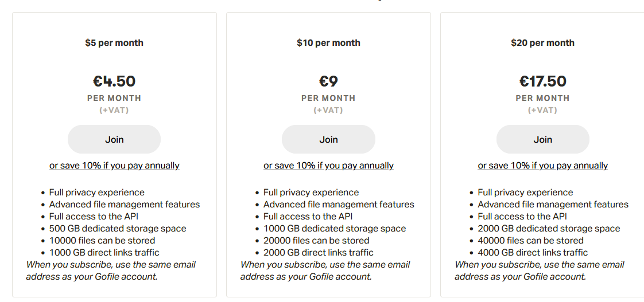The height and width of the screenshot is (302, 644).
Task: Click "2000 GB dedicated storage space" feature
Action: 549,229
